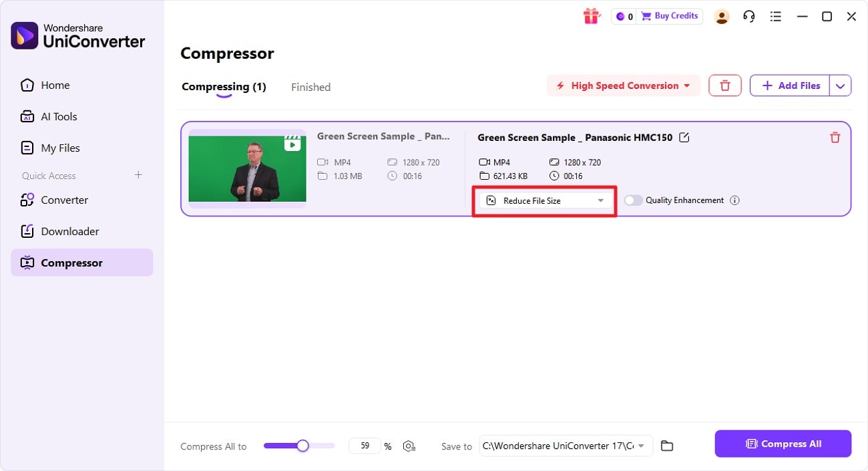Open the Home section in the sidebar
The image size is (868, 471).
coord(56,85)
